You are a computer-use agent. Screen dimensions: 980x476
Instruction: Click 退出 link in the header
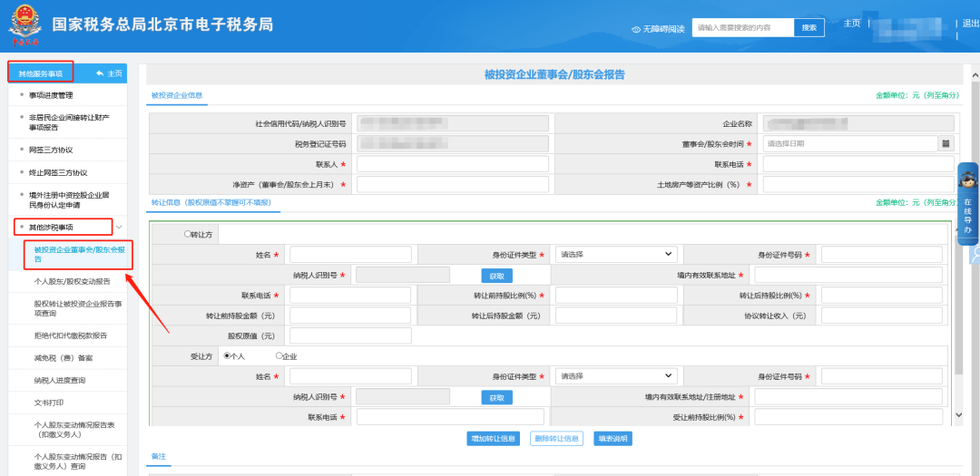click(970, 24)
